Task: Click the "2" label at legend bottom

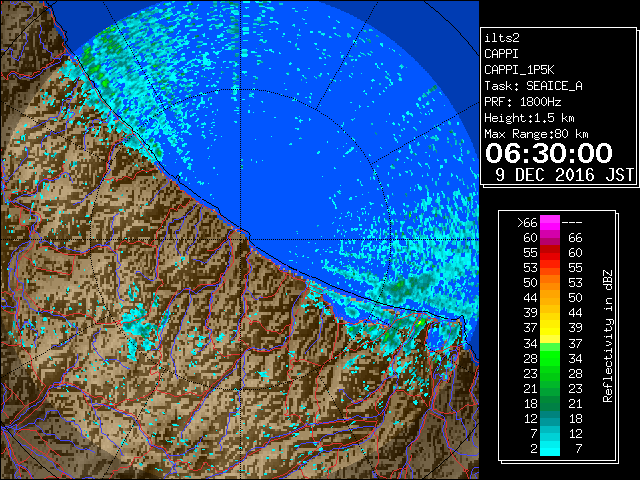Action: pos(533,448)
